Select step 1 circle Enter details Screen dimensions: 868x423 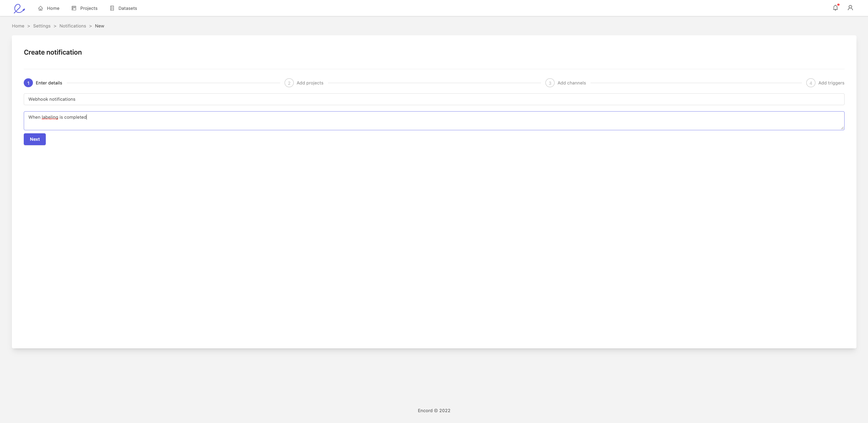click(x=28, y=83)
